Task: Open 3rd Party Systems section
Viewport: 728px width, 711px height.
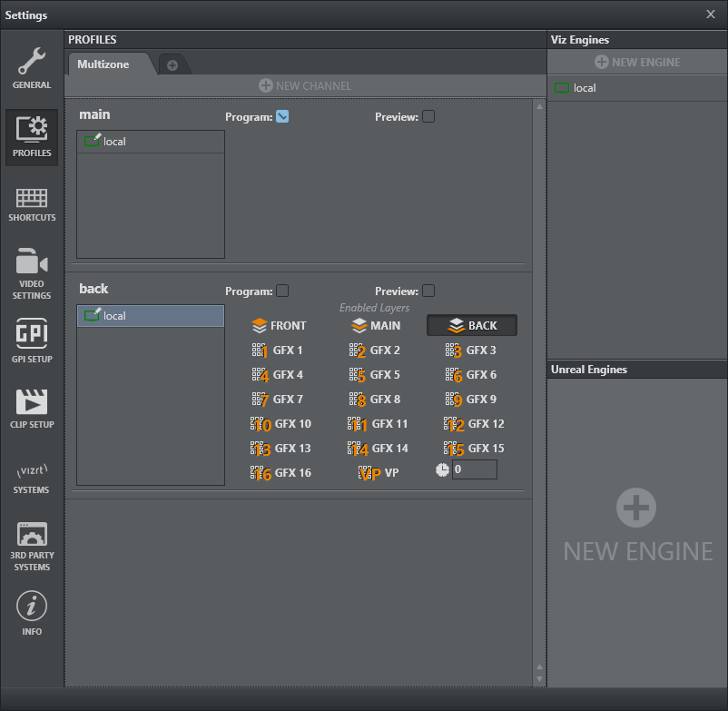Action: point(32,547)
